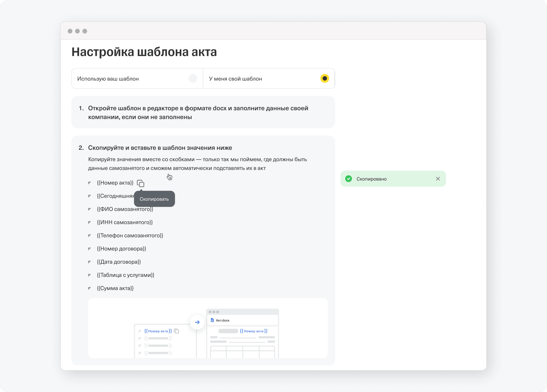Click the first gray window control dot
This screenshot has height=392, width=547.
70,31
